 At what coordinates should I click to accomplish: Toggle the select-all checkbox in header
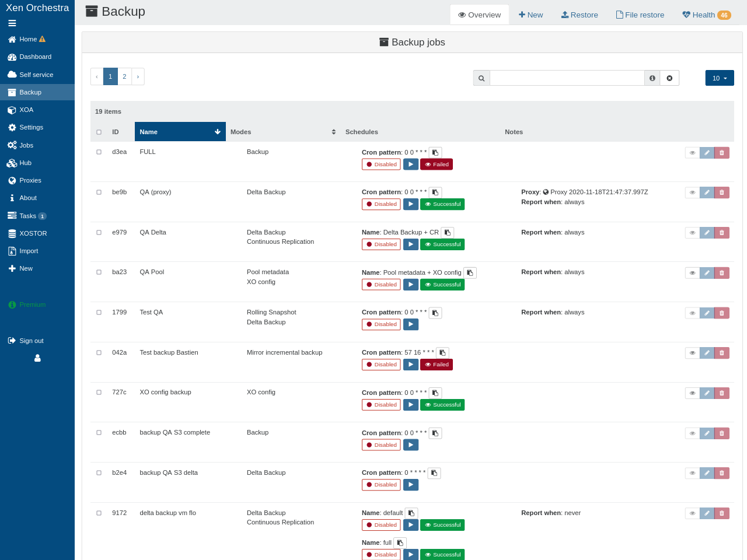(x=99, y=132)
